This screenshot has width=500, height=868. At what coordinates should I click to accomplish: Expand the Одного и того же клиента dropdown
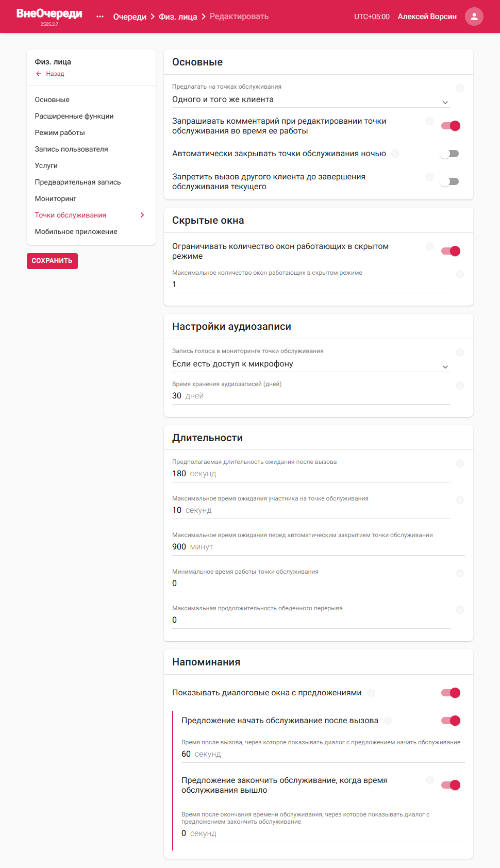click(x=311, y=99)
